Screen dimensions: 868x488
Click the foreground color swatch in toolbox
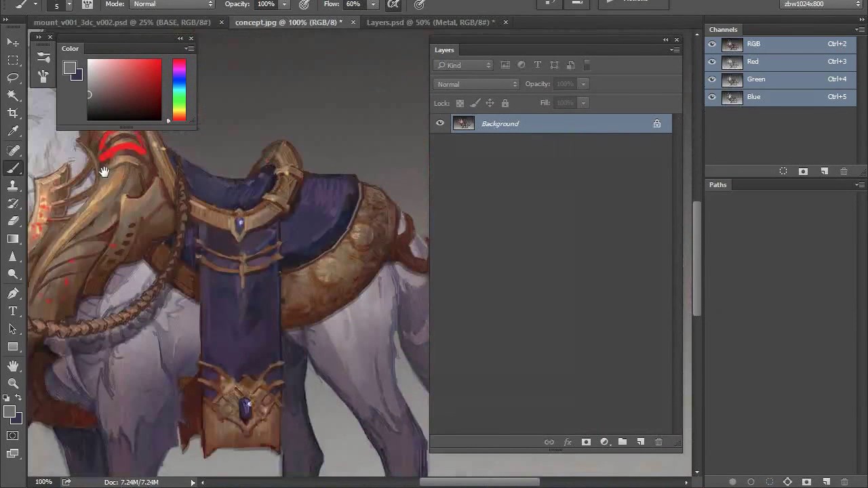tap(9, 411)
